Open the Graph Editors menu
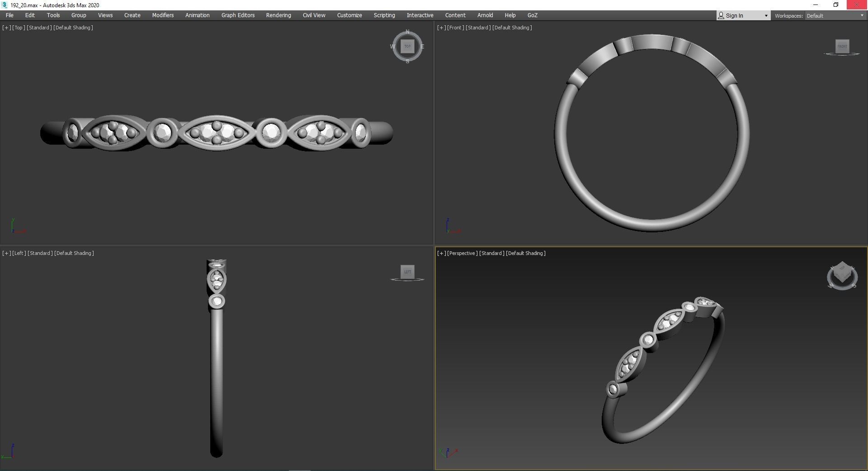The image size is (868, 471). [x=238, y=15]
